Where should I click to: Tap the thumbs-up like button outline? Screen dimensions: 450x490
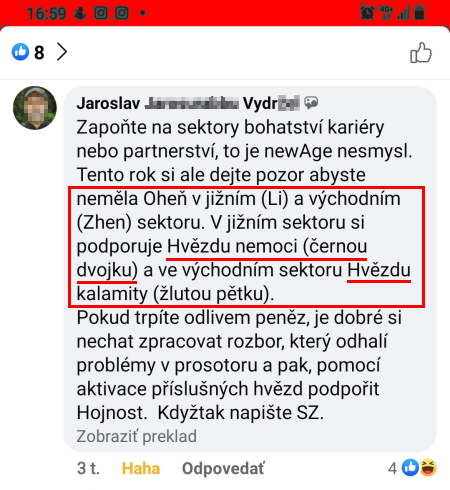(421, 53)
